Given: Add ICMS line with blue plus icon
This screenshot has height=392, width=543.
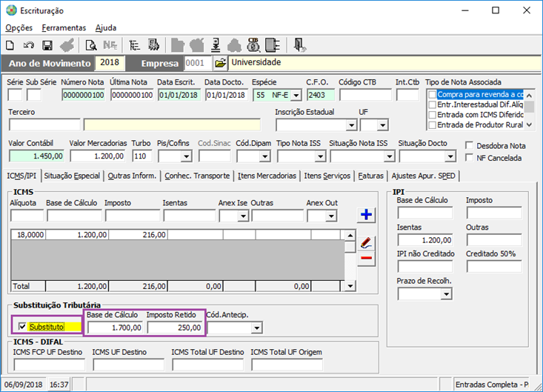Looking at the screenshot, I should click(366, 216).
